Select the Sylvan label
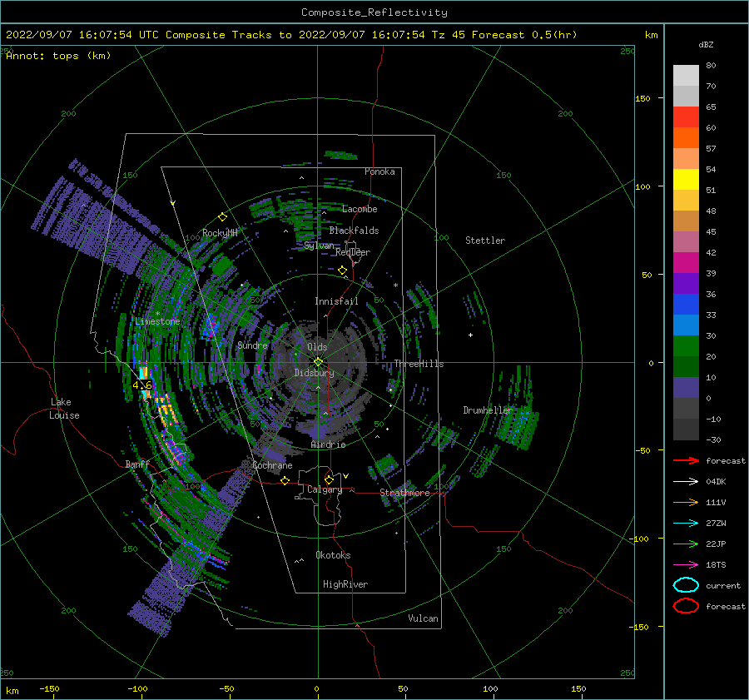 [319, 246]
